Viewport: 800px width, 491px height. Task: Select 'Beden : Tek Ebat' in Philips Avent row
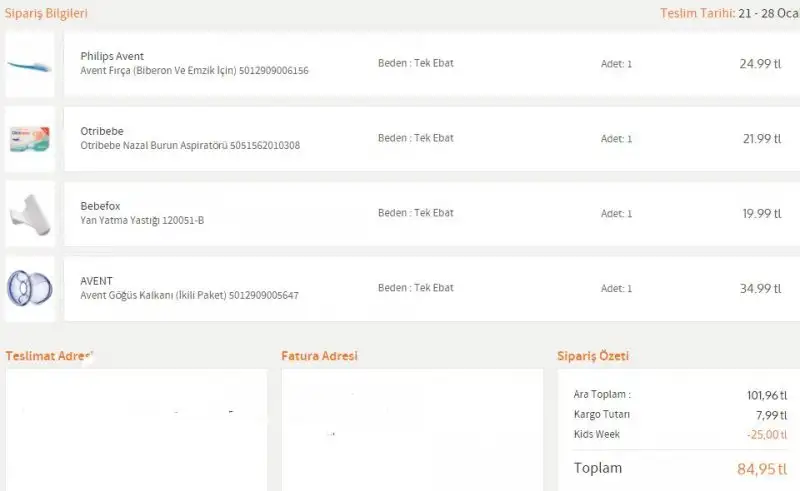tap(415, 63)
